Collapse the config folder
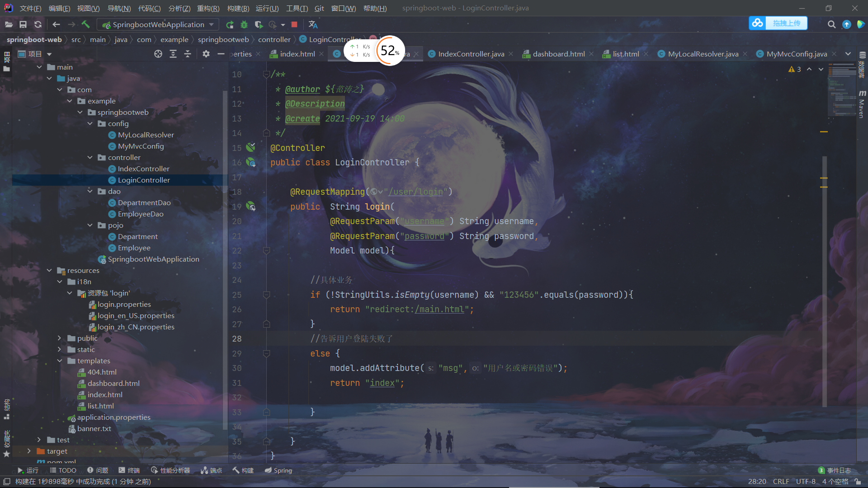Image resolution: width=868 pixels, height=488 pixels. click(x=90, y=123)
